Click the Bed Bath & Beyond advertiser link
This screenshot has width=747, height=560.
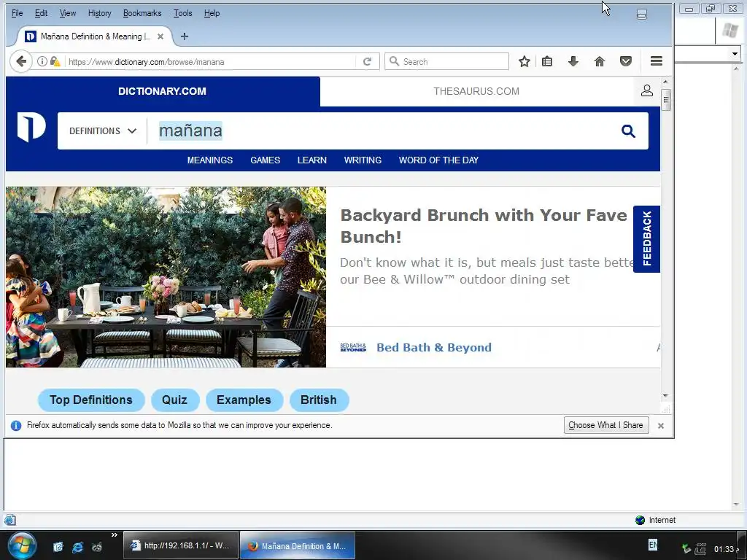433,348
